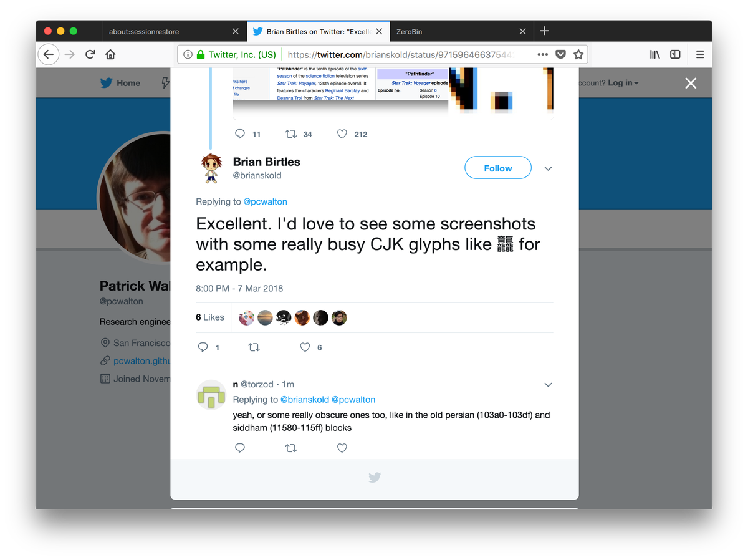Image resolution: width=748 pixels, height=560 pixels.
Task: Show site information via the info icon
Action: 188,55
